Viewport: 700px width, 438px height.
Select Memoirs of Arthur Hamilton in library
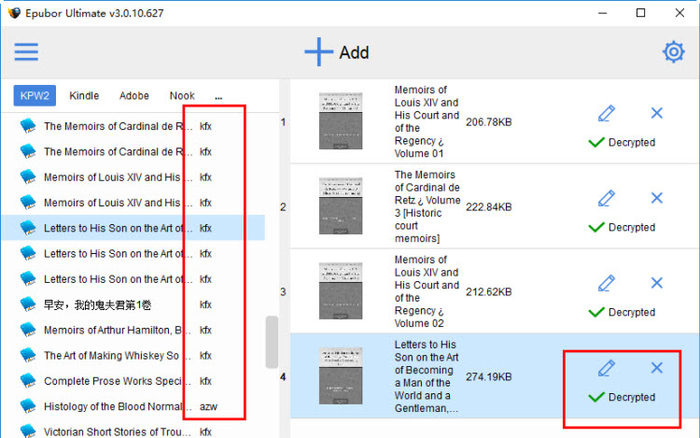(133, 330)
